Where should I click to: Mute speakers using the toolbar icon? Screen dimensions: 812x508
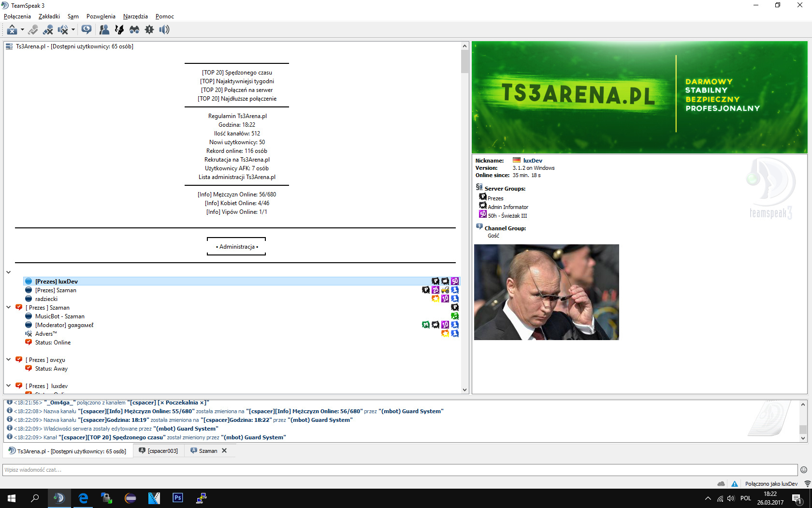point(63,30)
